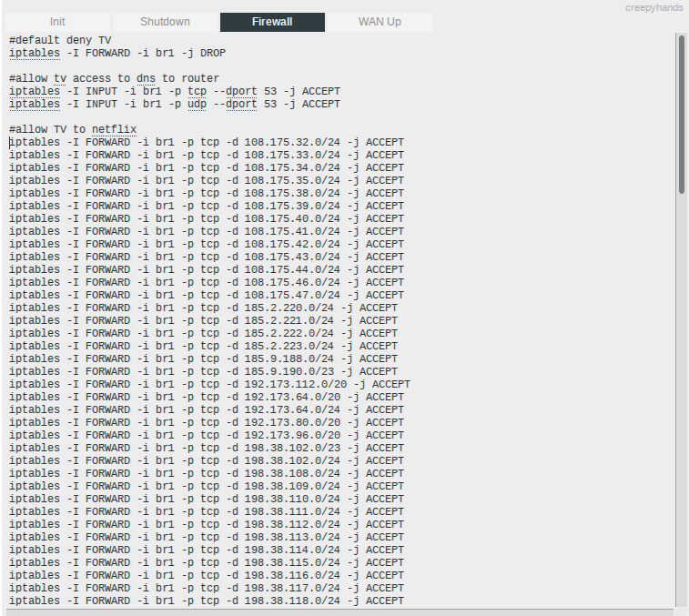
Task: Click the 192.173.112.0/20 ACCEPT rule
Action: 209,385
